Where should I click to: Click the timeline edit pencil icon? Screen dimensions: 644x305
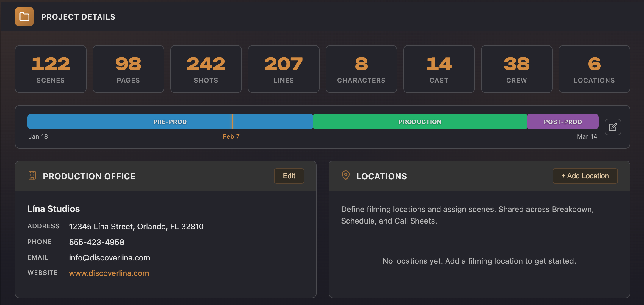(613, 127)
